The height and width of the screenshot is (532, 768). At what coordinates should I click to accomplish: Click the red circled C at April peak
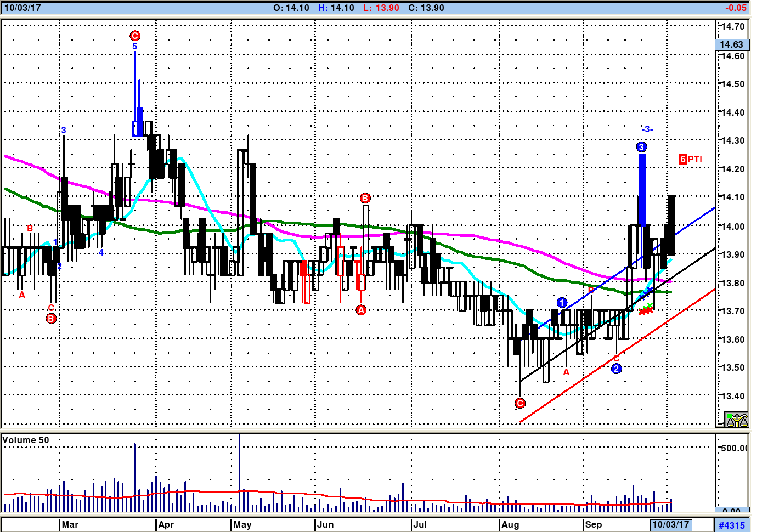point(135,36)
